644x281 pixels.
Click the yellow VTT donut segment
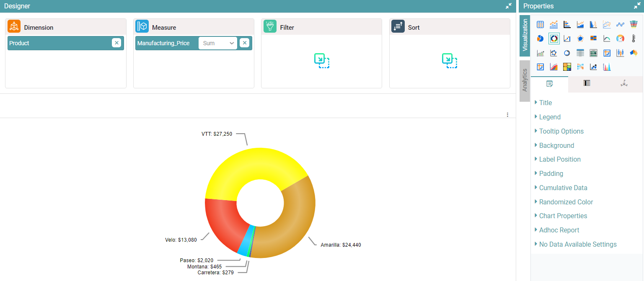251,168
